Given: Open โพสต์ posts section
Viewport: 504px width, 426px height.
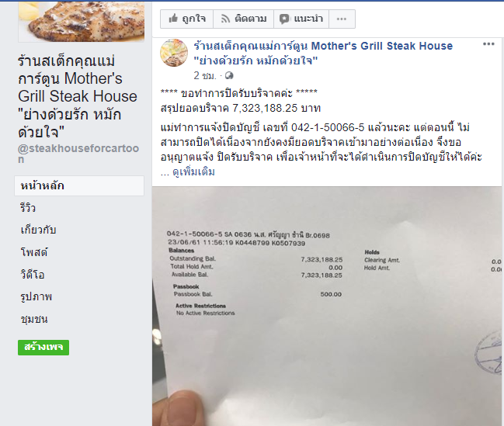Looking at the screenshot, I should [33, 252].
